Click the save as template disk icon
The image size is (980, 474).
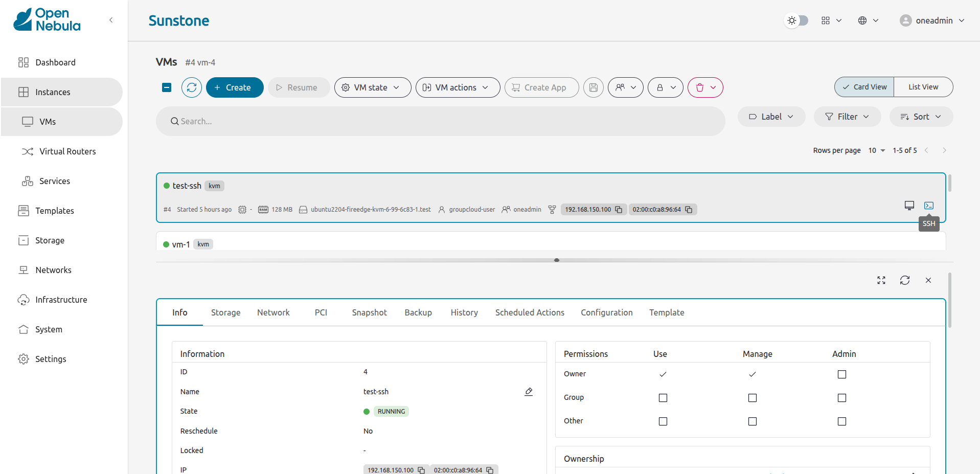point(593,87)
